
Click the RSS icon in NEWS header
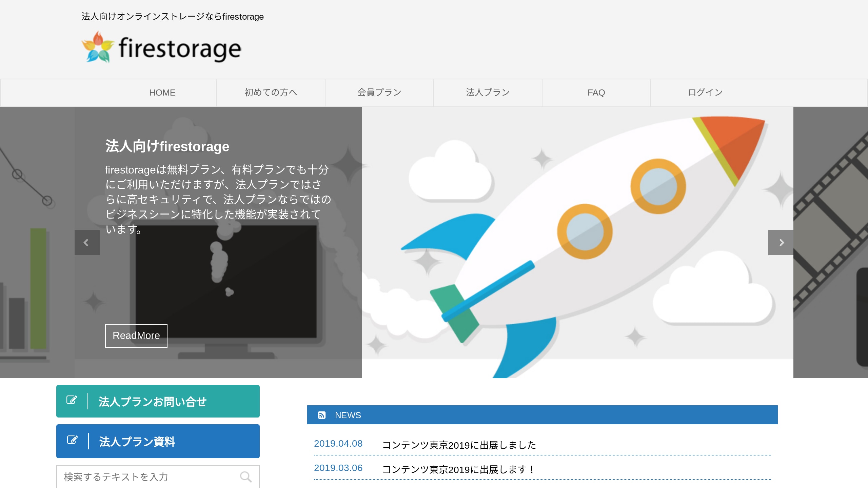321,415
